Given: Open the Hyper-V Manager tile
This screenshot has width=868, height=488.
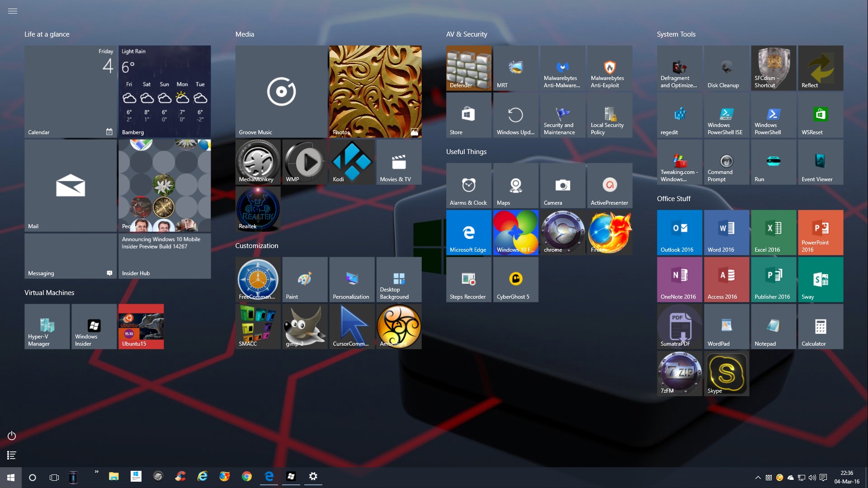Looking at the screenshot, I should coord(47,326).
